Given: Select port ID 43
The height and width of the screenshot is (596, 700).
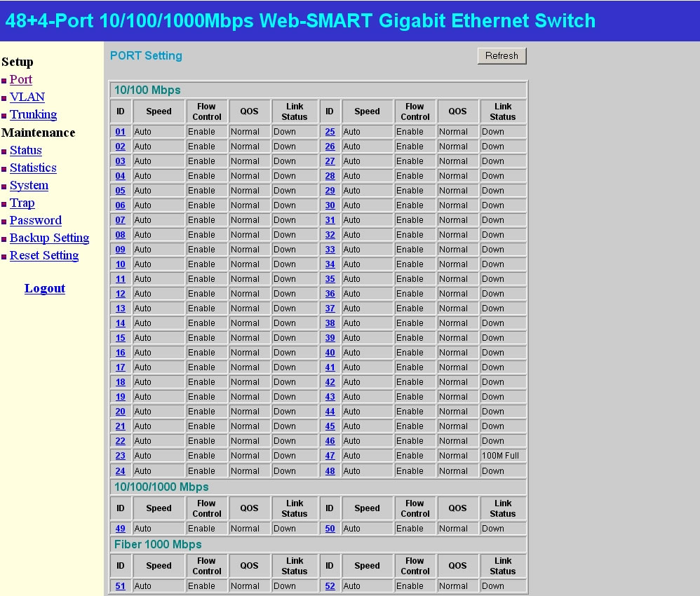Looking at the screenshot, I should click(x=330, y=397).
